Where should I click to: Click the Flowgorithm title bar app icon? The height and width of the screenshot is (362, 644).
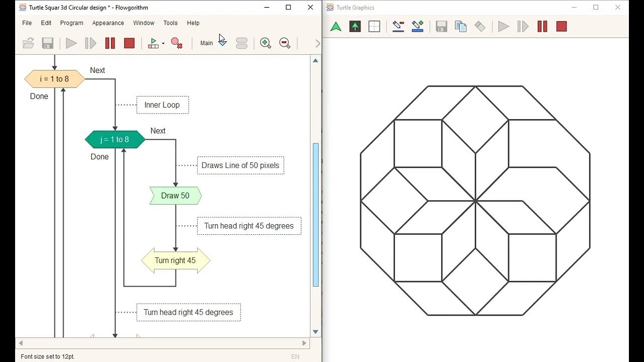[x=23, y=8]
